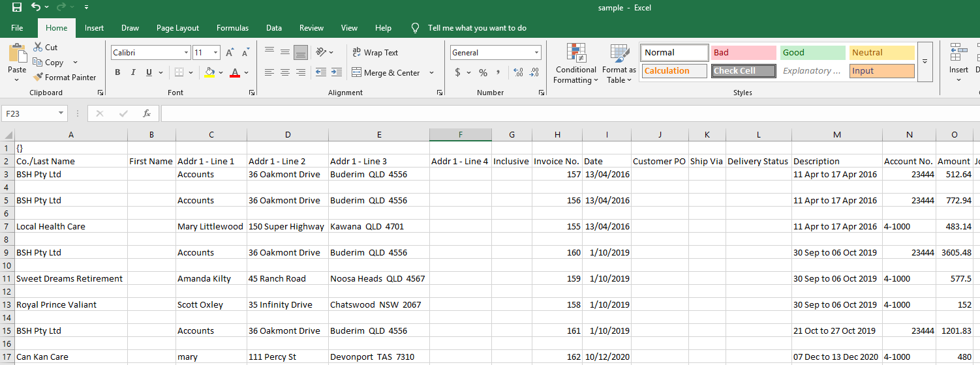
Task: Apply the Good cell style
Action: click(x=813, y=53)
